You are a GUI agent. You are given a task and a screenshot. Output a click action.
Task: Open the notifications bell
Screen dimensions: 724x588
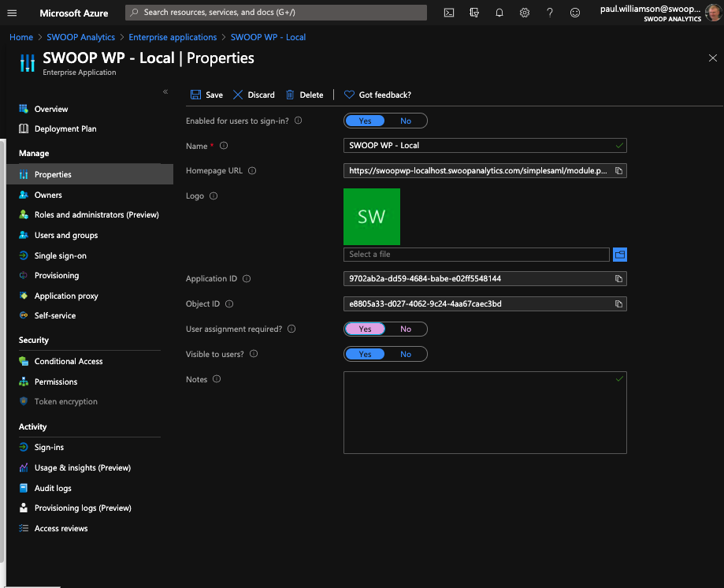tap(499, 13)
